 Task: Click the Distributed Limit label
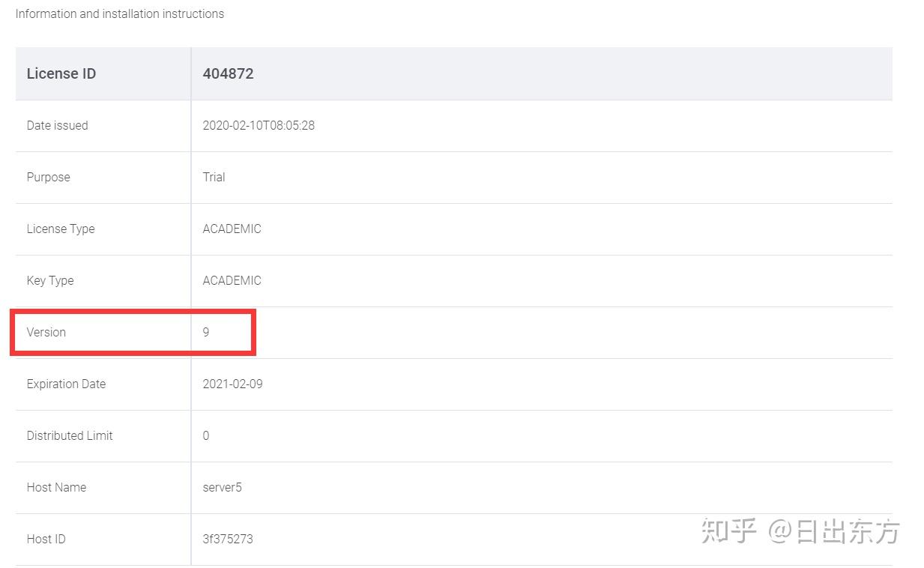pos(70,435)
